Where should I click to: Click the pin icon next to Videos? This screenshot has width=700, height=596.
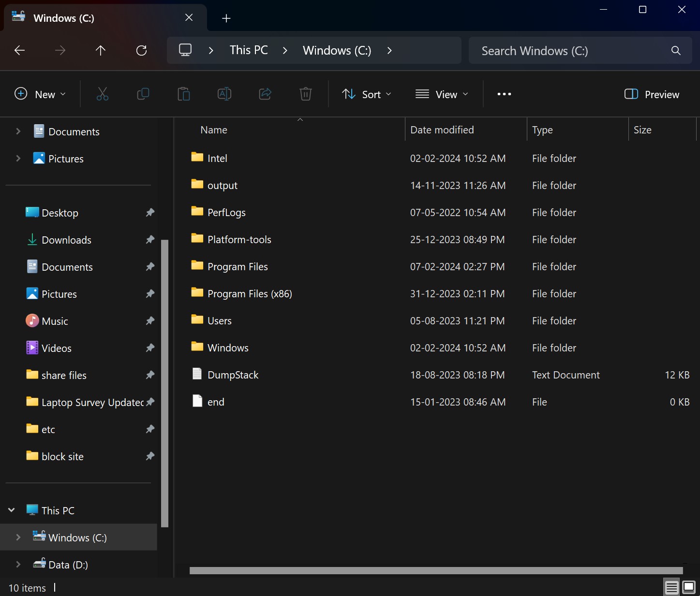coord(150,348)
